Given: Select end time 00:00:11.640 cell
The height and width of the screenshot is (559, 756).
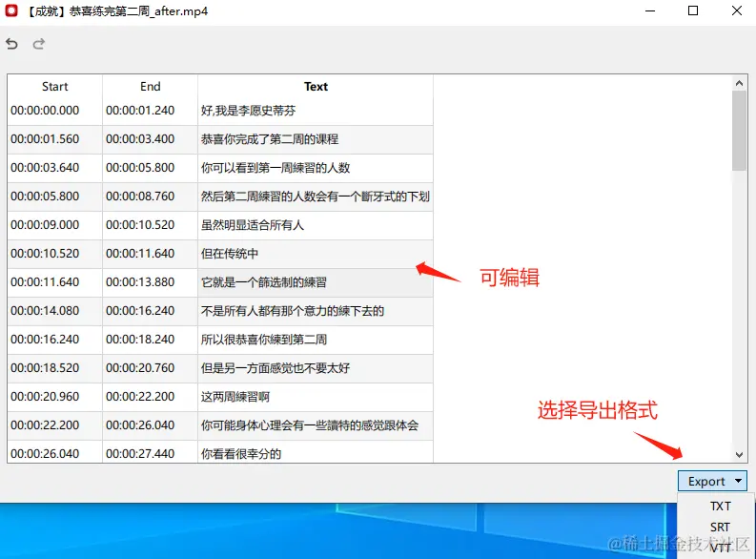Looking at the screenshot, I should [150, 254].
